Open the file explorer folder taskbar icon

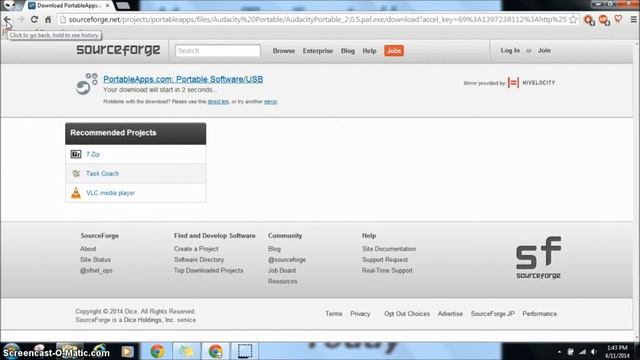186,351
